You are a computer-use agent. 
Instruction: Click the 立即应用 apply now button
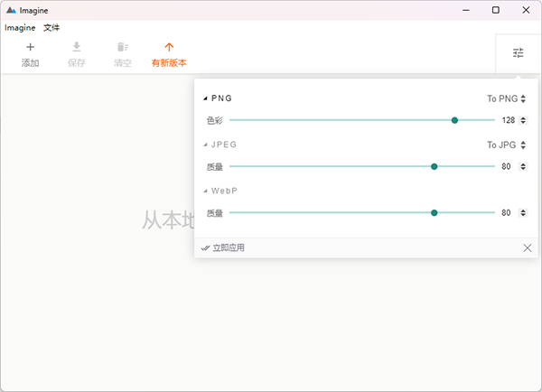click(x=223, y=247)
